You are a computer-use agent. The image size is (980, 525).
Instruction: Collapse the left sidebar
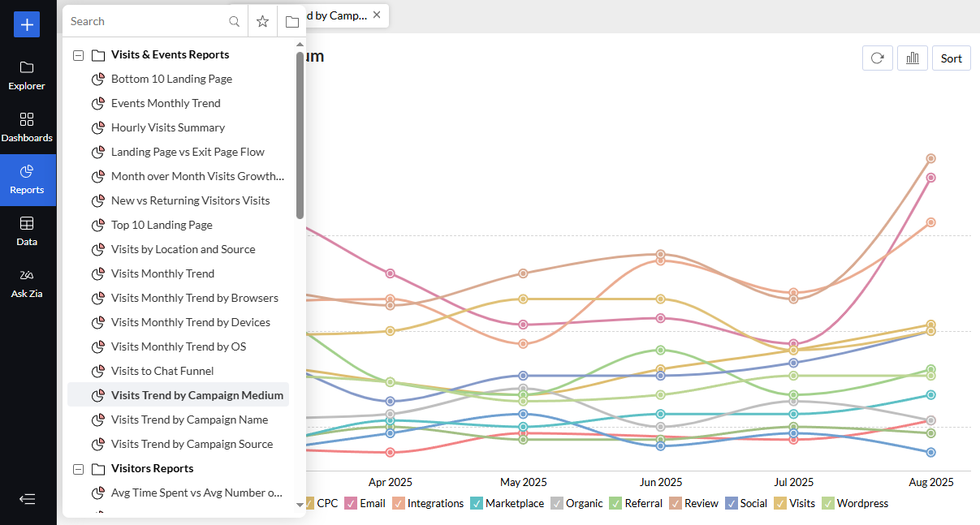27,499
